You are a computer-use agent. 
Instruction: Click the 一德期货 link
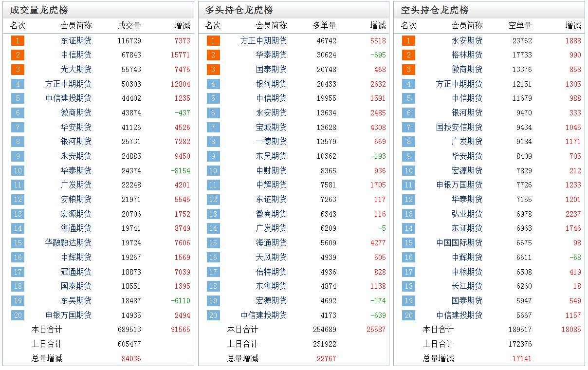click(x=272, y=142)
